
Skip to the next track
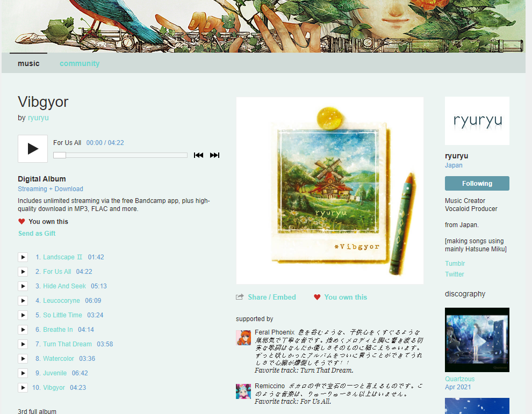tap(214, 155)
